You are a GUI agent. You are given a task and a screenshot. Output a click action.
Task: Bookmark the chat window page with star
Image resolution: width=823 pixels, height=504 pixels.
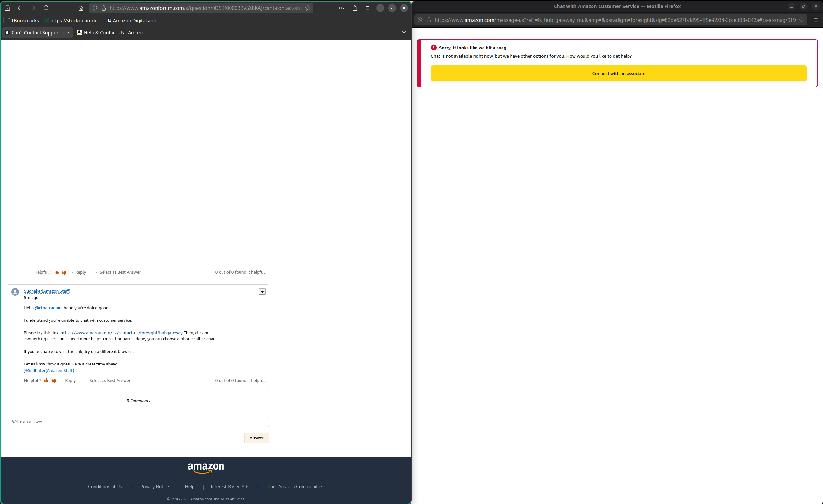802,20
